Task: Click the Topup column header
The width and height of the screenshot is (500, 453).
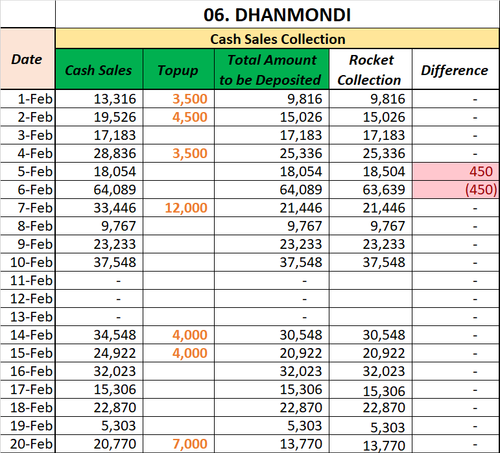Action: pos(179,69)
